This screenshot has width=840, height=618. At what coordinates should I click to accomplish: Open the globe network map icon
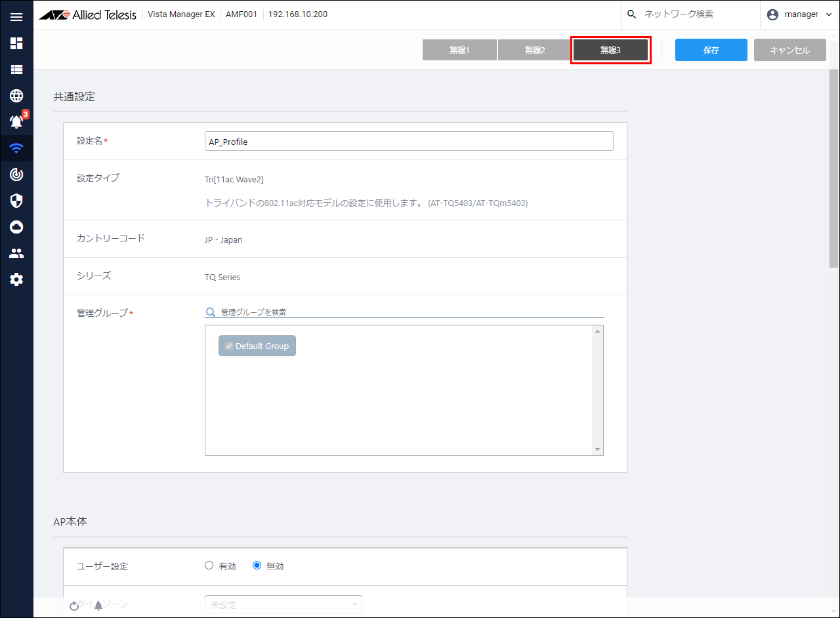click(16, 96)
